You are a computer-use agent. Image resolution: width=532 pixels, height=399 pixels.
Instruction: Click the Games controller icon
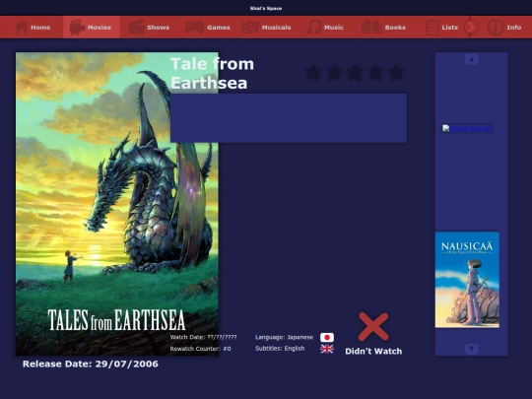(x=194, y=28)
